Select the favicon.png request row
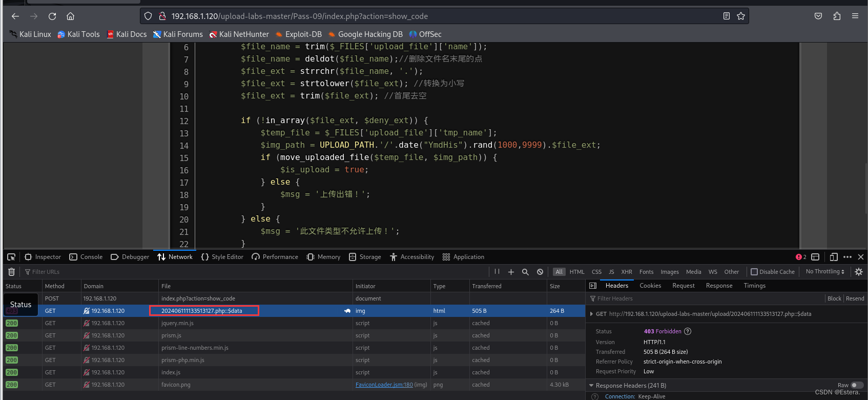 [x=294, y=385]
